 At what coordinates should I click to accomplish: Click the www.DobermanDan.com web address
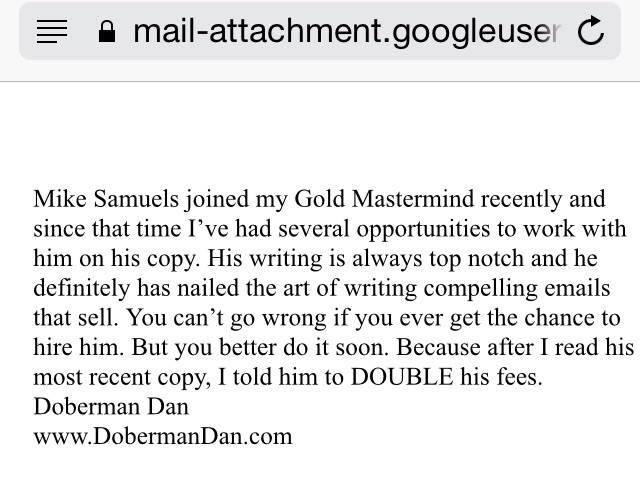163,436
